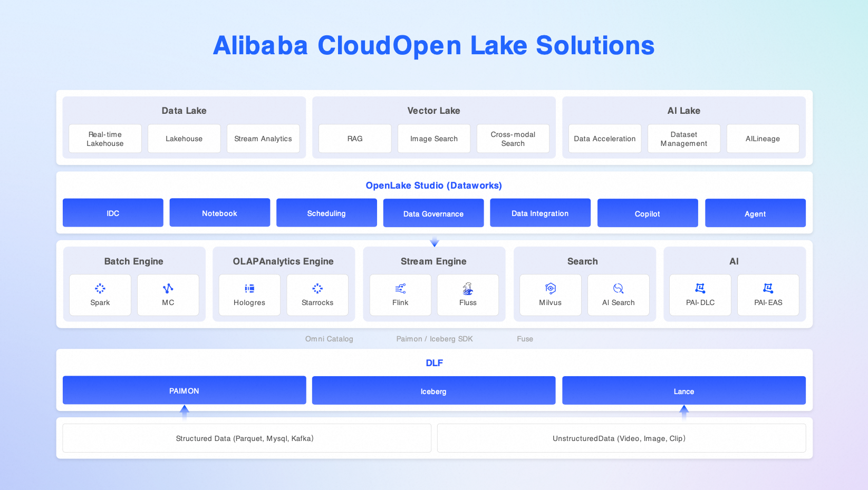Click the "Omni Catalog" label

329,339
